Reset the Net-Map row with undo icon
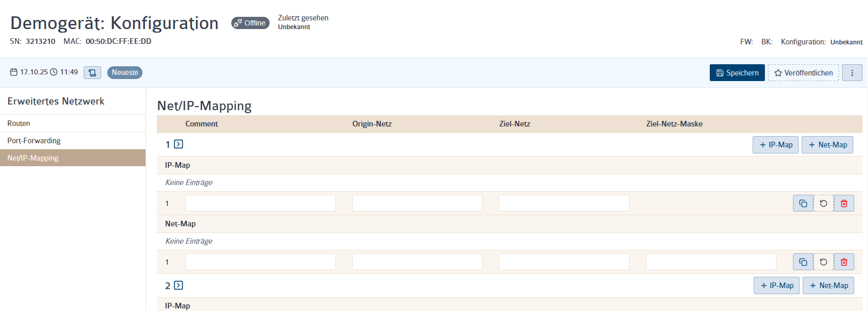Image resolution: width=868 pixels, height=311 pixels. [824, 262]
